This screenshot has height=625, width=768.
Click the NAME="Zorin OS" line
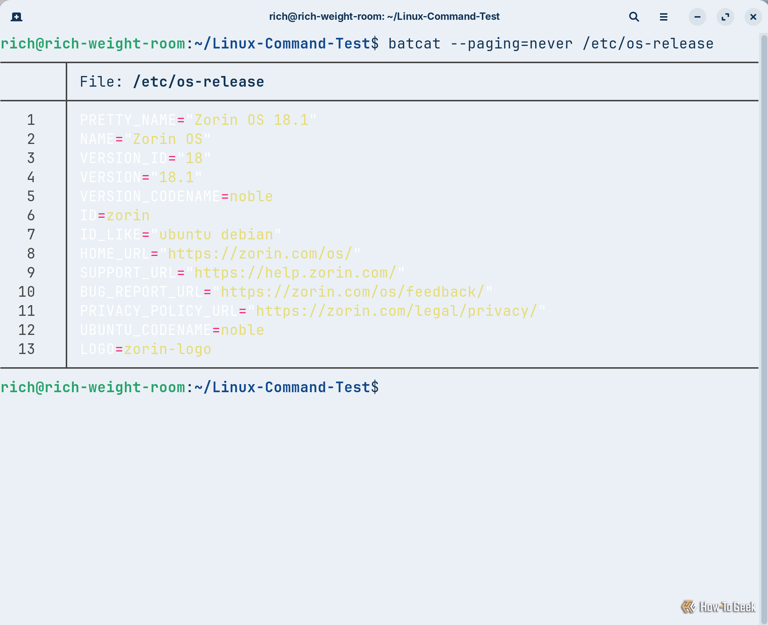[145, 139]
